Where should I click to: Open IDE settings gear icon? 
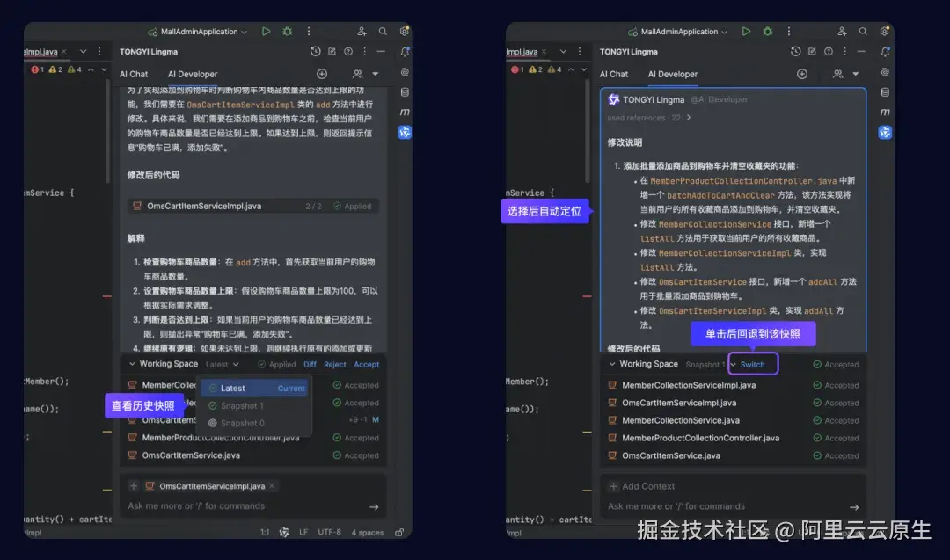click(404, 31)
